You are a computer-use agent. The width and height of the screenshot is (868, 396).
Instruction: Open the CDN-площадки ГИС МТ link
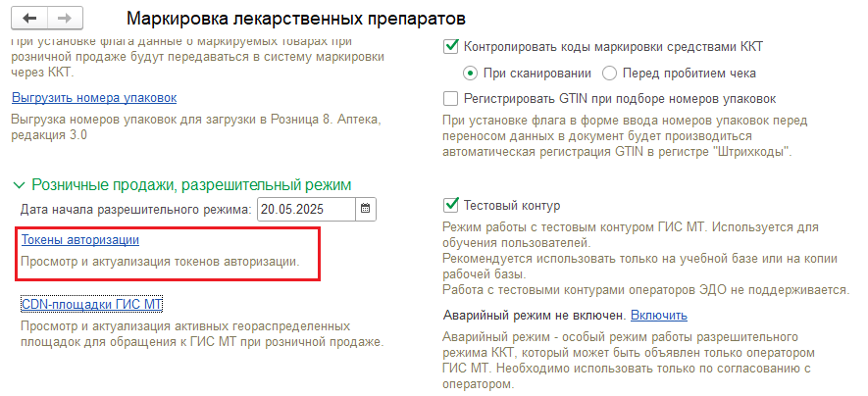[x=92, y=304]
